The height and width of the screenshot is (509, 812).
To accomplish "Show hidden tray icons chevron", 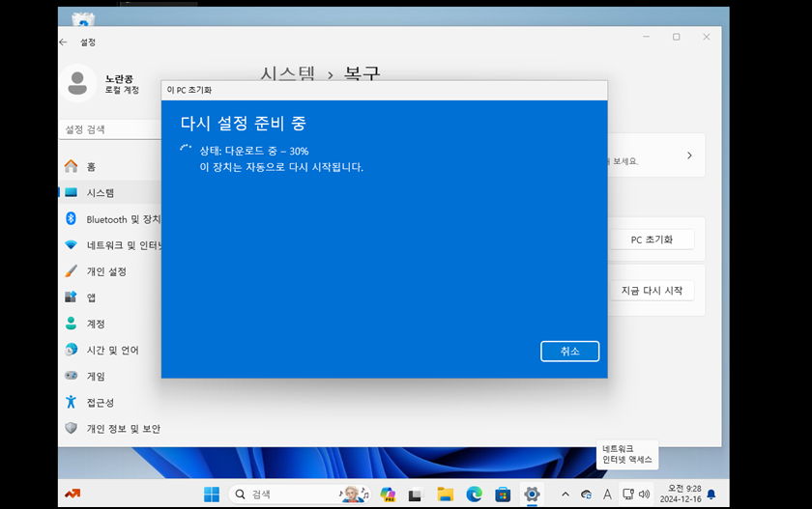I will pyautogui.click(x=565, y=495).
